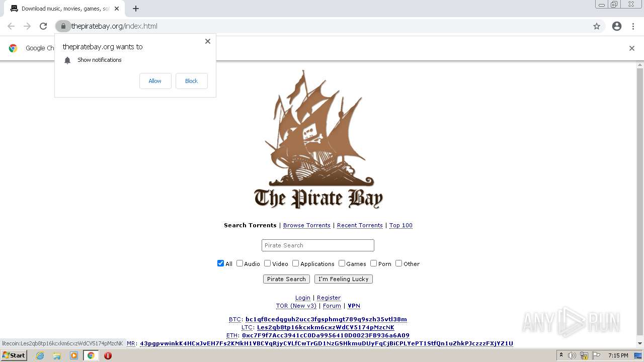Image resolution: width=644 pixels, height=362 pixels.
Task: Click the page vertical scrollbar thumb
Action: [640, 201]
